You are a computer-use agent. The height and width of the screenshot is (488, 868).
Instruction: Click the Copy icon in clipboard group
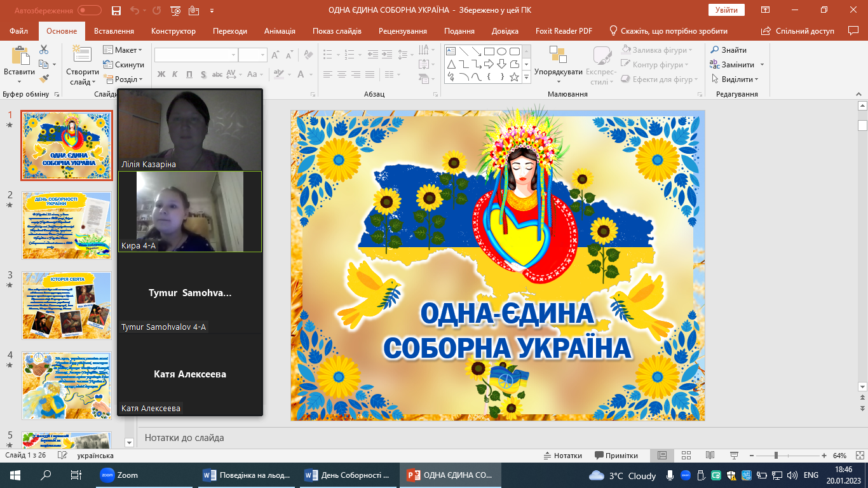[43, 64]
